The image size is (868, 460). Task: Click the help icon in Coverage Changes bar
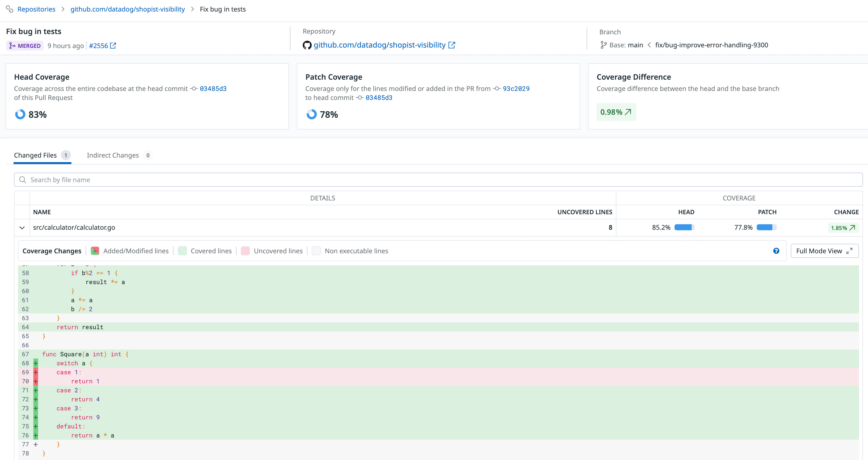coord(776,251)
